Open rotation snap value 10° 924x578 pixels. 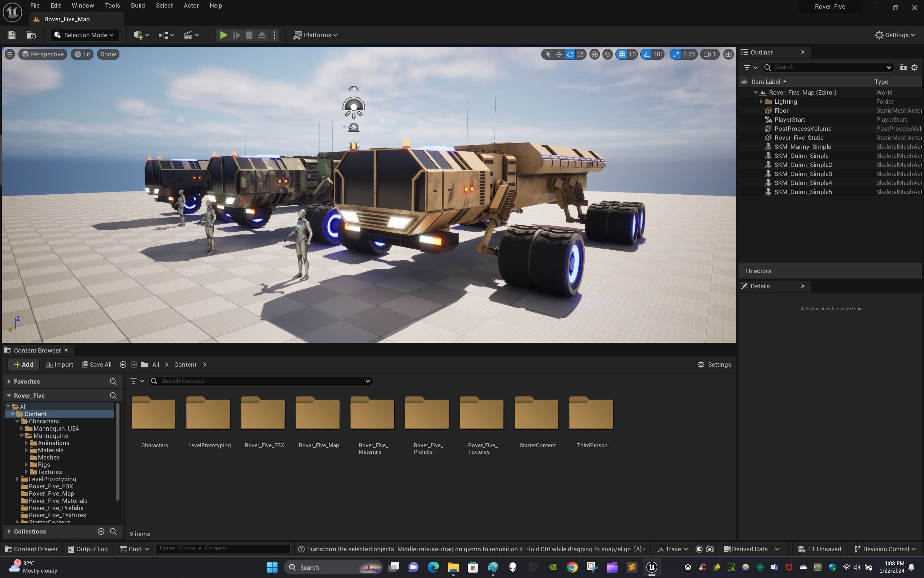click(x=658, y=54)
